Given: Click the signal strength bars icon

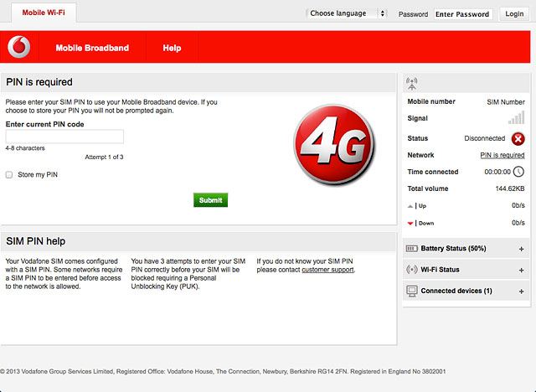Looking at the screenshot, I should [516, 117].
